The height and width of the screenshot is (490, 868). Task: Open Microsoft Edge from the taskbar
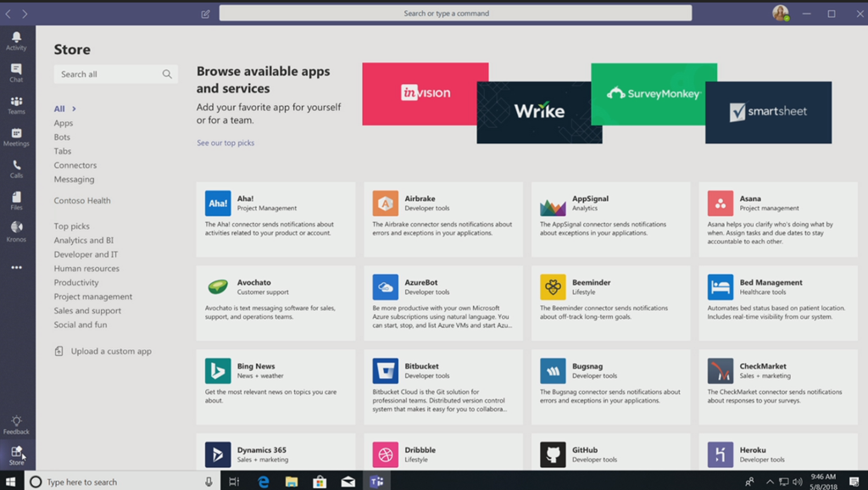point(264,482)
